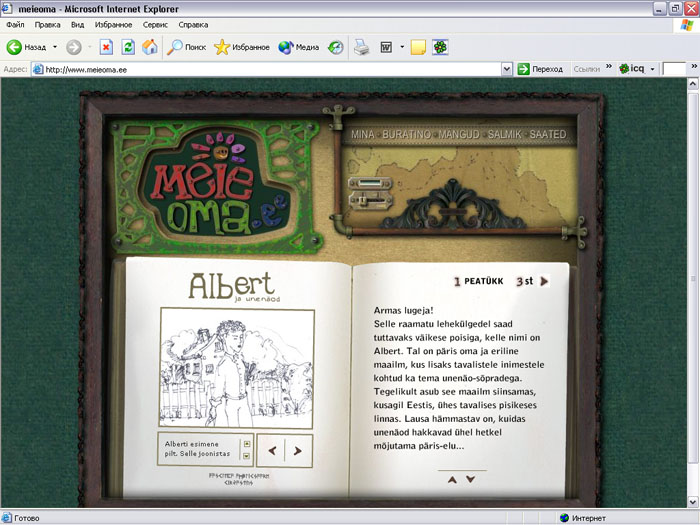Viewport: 700px width, 525px height.
Task: Click the page scrollbar down arrow
Action: coord(693,502)
